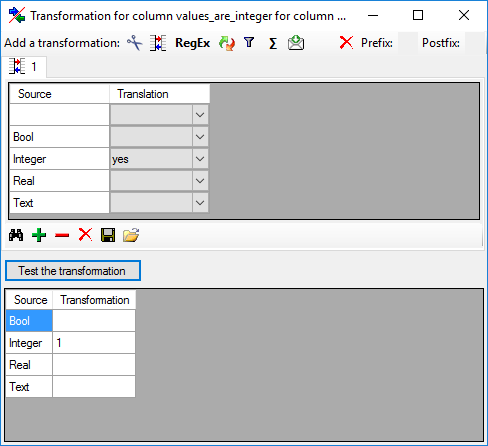Screen dimensions: 488x446
Task: Expand Translation dropdown for Bool row
Action: [x=200, y=137]
